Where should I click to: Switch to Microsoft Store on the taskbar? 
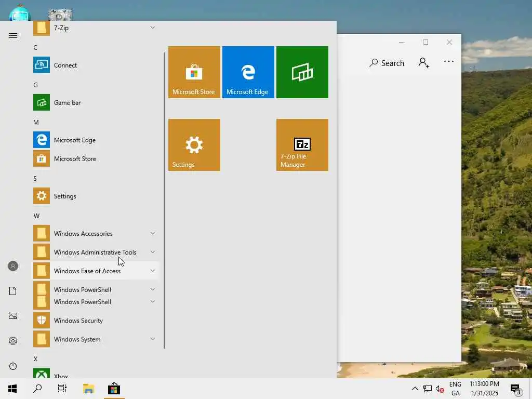pos(114,389)
